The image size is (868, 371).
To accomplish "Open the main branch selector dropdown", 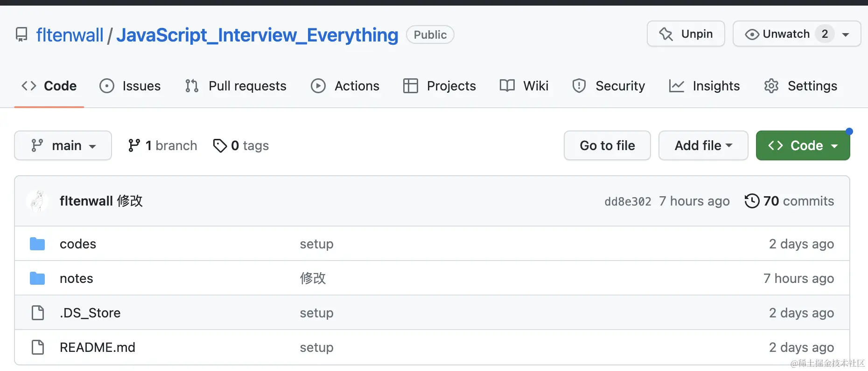I will click(63, 145).
